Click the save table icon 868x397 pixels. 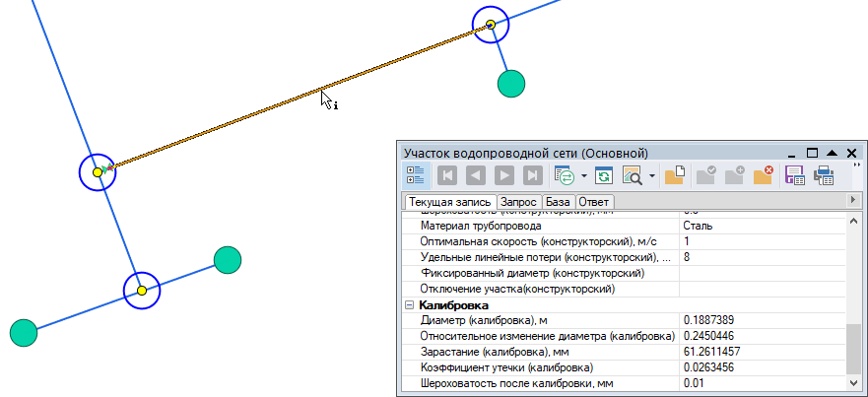coord(794,176)
